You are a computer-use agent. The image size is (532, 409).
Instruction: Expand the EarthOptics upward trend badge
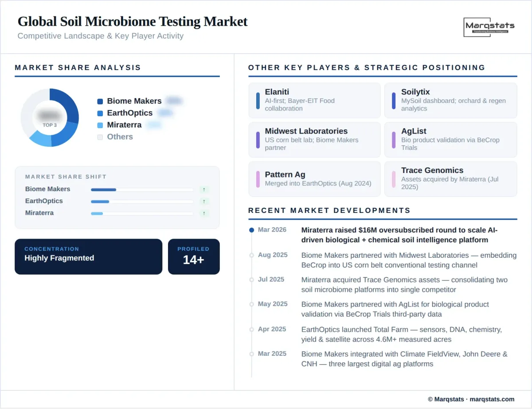point(204,201)
